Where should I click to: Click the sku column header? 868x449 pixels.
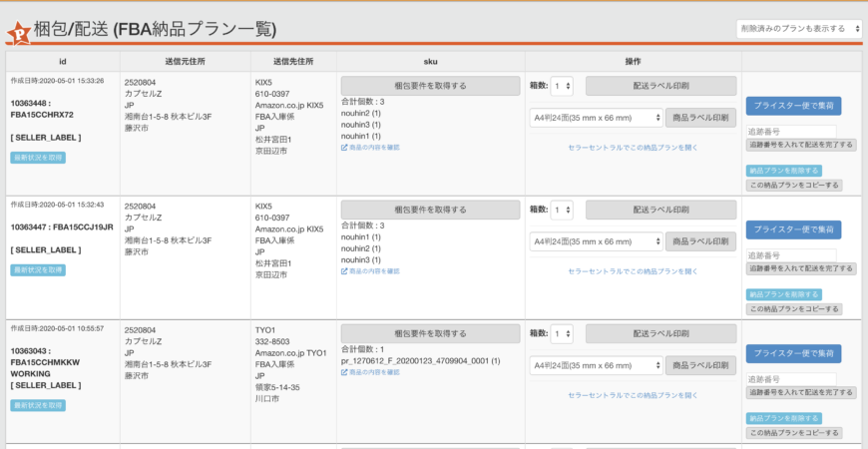click(x=431, y=62)
